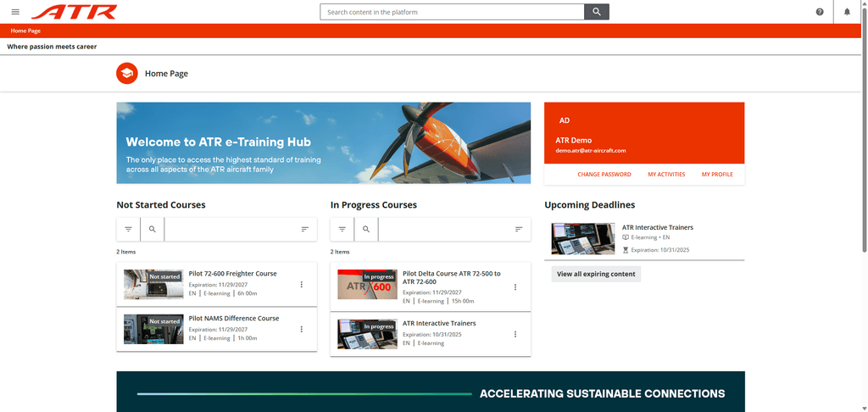Click search icon in Not Started Courses

pos(153,230)
